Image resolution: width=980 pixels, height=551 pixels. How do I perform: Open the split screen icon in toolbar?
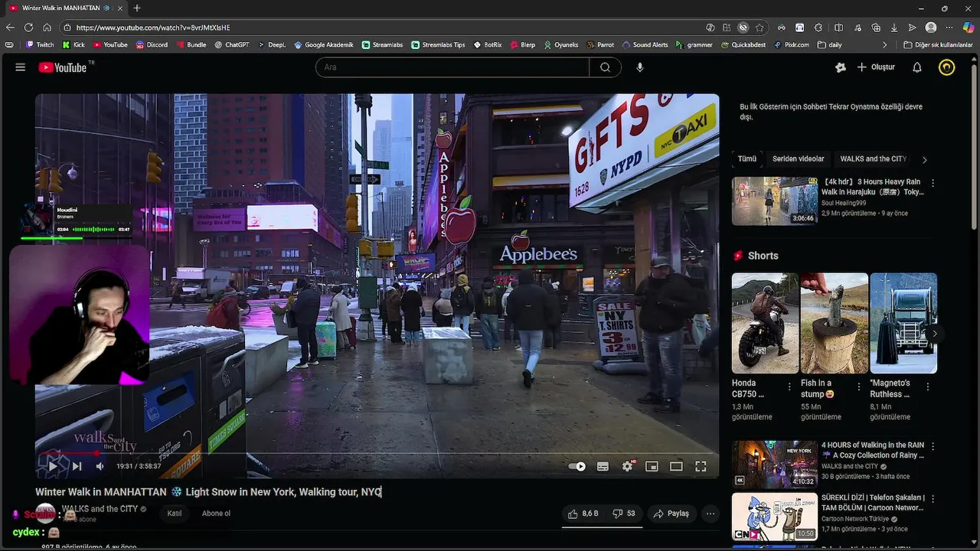[838, 28]
